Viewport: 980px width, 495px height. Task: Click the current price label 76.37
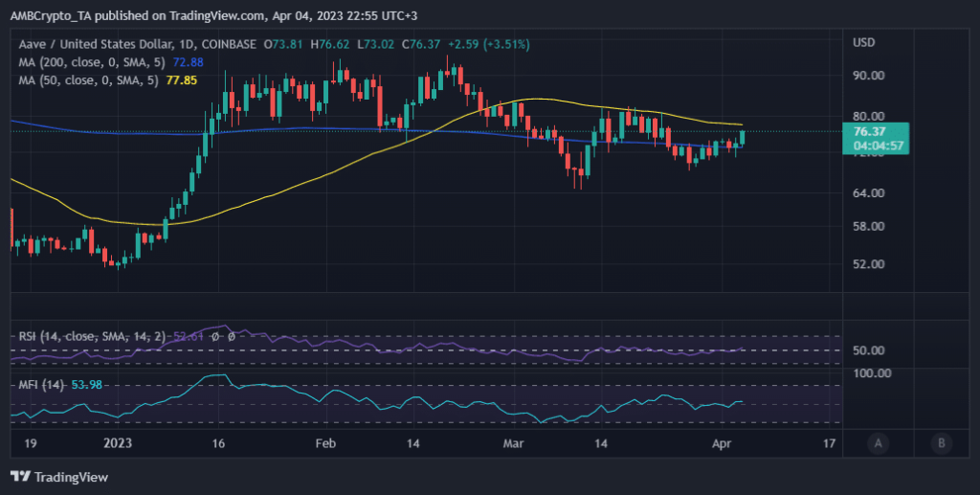pos(872,131)
